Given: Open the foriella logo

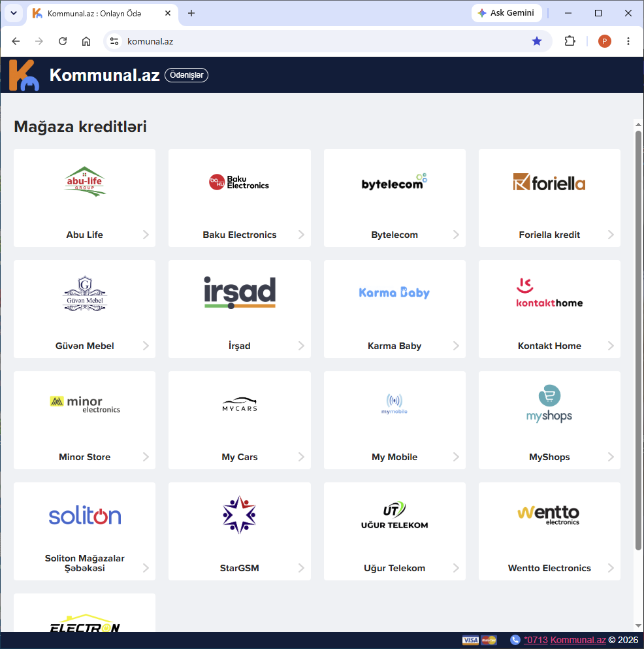Looking at the screenshot, I should pos(549,182).
